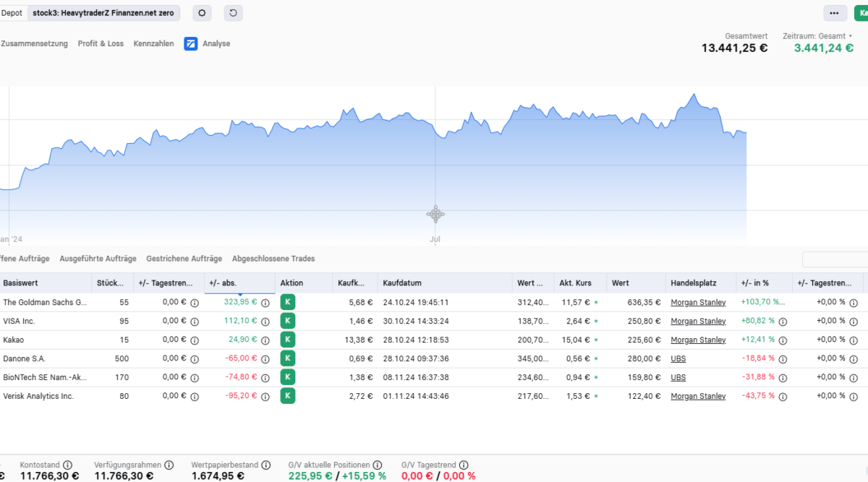Click the green K button for Danone S.A.
868x482 pixels.
tap(288, 358)
